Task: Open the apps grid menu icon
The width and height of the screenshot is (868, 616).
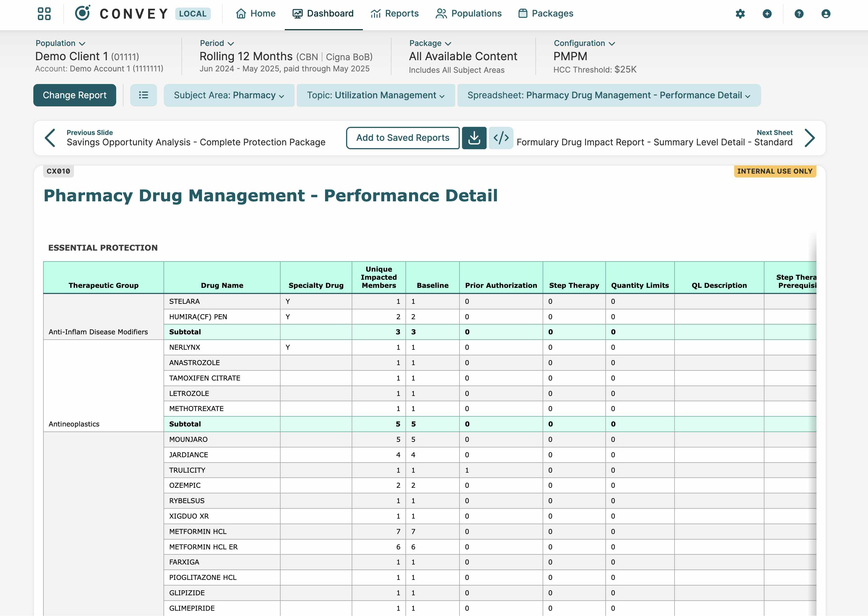Action: (44, 14)
